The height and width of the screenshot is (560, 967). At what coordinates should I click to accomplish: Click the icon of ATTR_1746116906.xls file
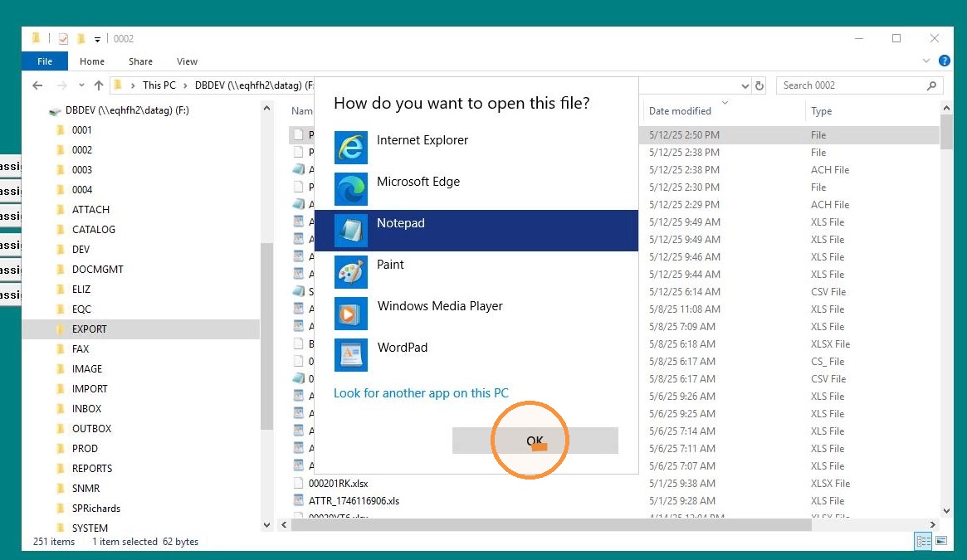(299, 500)
